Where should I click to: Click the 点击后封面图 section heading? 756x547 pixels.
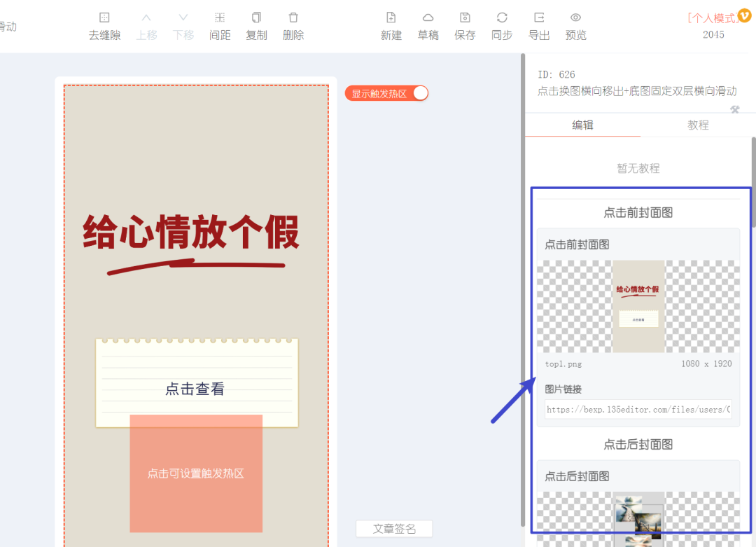click(638, 444)
